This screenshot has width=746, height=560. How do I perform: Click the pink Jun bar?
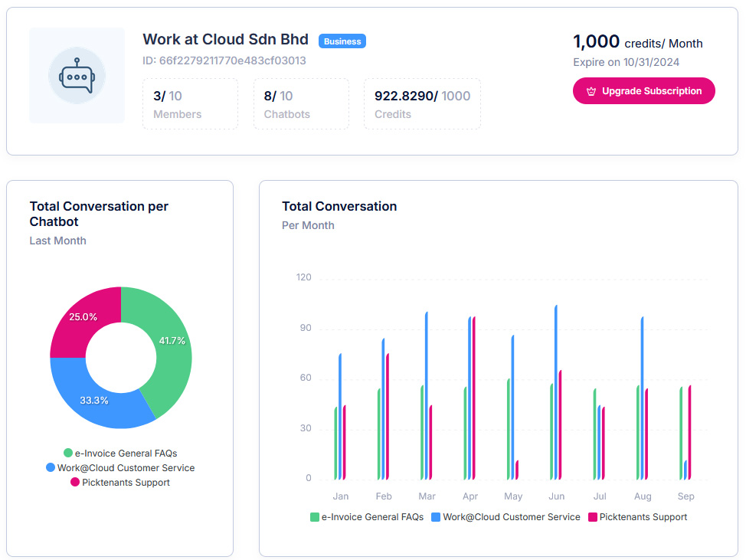561,425
